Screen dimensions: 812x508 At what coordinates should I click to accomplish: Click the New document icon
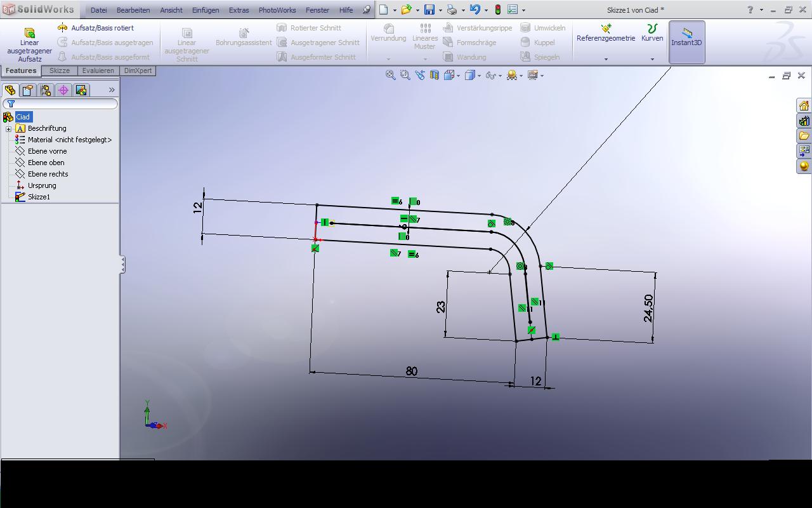click(384, 10)
